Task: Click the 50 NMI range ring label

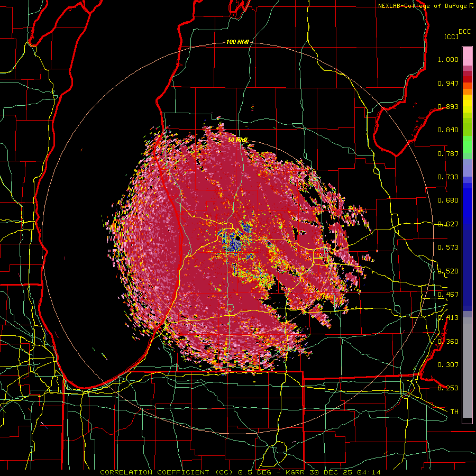Action: (237, 140)
